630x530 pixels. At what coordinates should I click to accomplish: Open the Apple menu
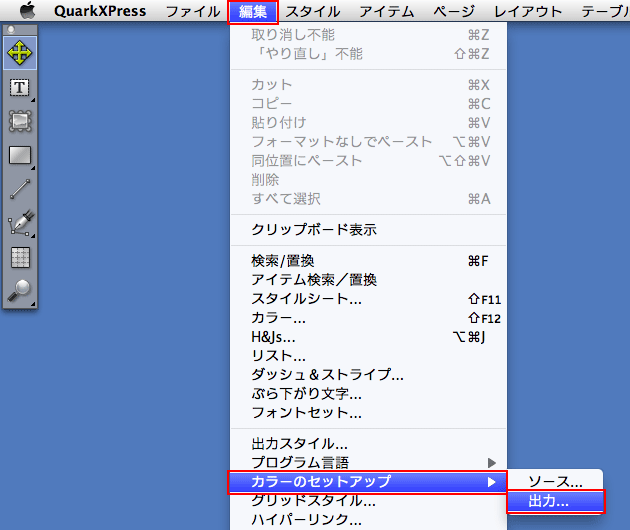click(27, 10)
